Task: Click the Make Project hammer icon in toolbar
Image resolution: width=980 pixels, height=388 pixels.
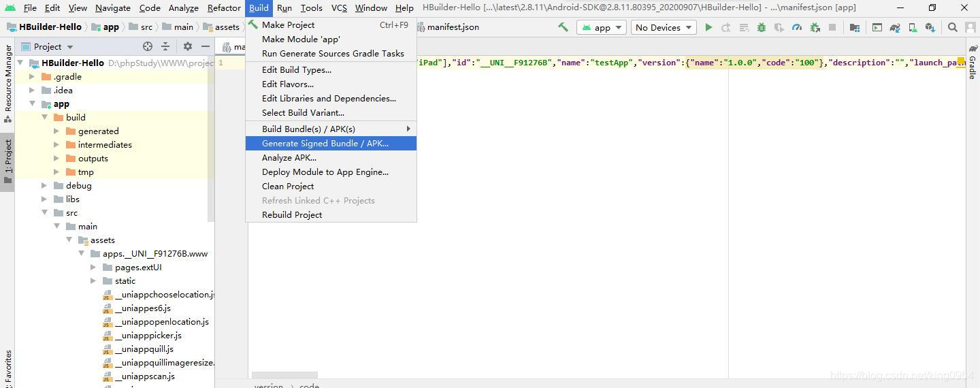Action: coord(563,27)
